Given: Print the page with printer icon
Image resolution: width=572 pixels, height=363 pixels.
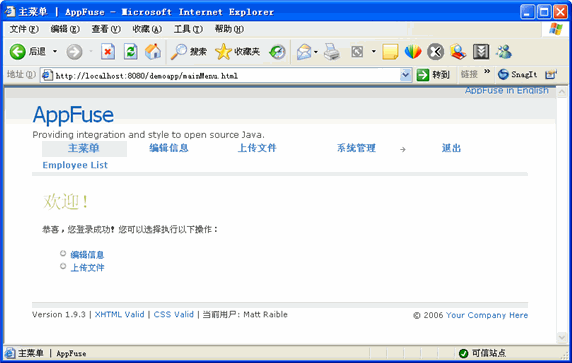Looking at the screenshot, I should (332, 52).
